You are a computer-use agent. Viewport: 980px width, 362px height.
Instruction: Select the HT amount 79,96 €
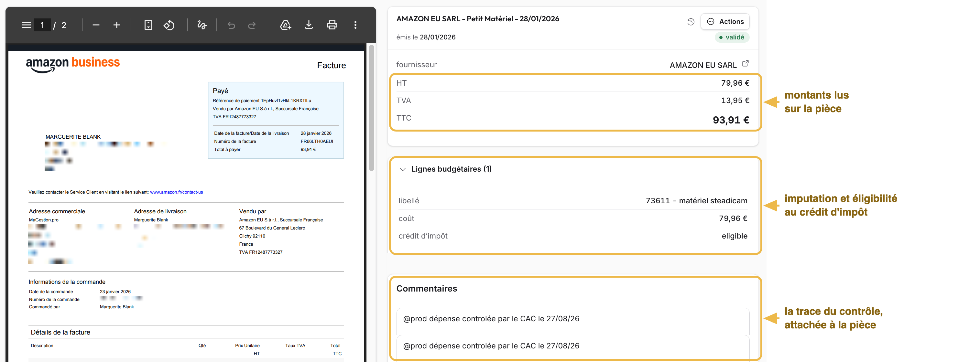pyautogui.click(x=735, y=83)
